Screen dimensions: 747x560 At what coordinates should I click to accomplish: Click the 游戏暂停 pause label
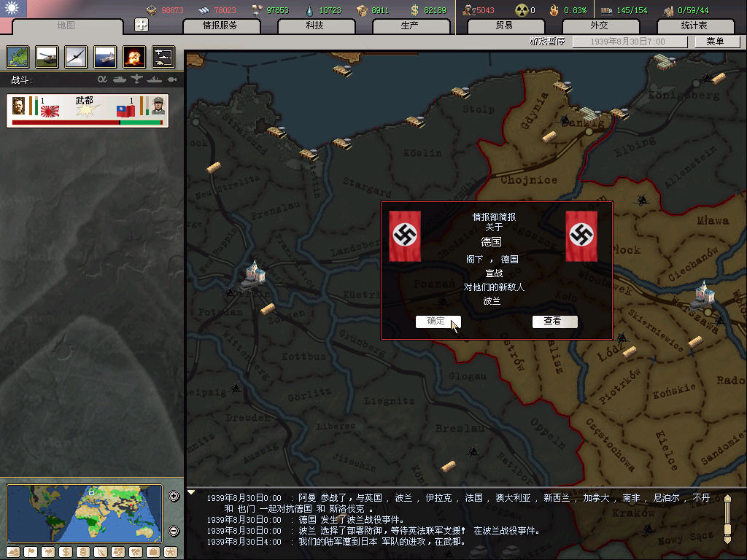click(x=547, y=42)
